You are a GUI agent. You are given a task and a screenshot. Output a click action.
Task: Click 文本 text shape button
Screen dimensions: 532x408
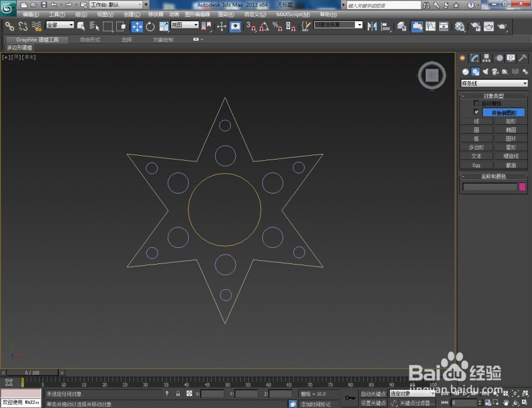[476, 156]
